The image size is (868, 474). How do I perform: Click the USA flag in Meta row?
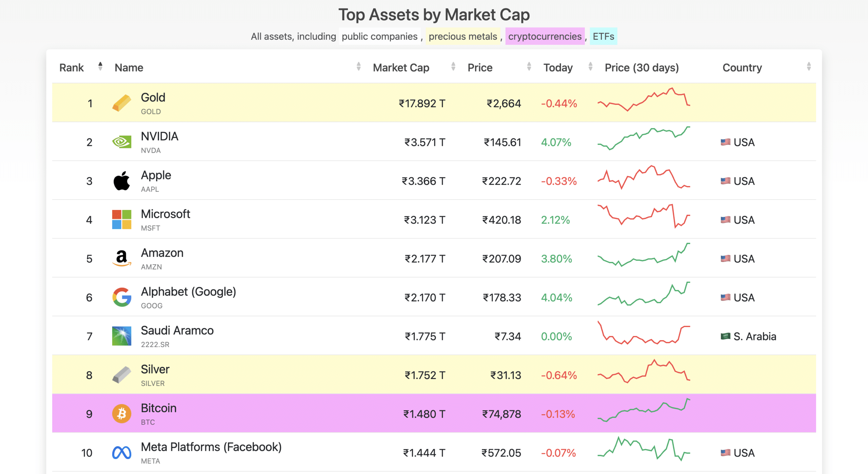coord(725,453)
